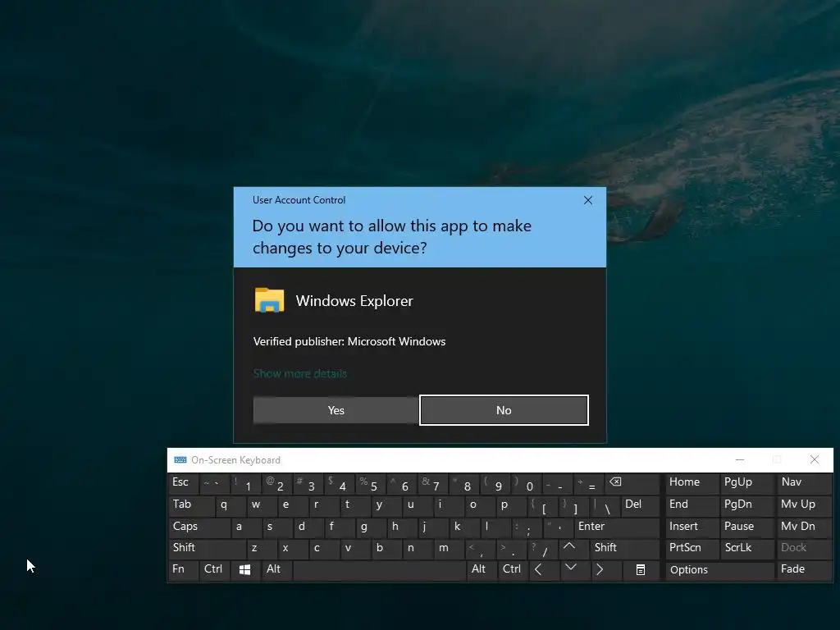This screenshot has width=840, height=630.
Task: Click the PgUp key
Action: pyautogui.click(x=746, y=483)
